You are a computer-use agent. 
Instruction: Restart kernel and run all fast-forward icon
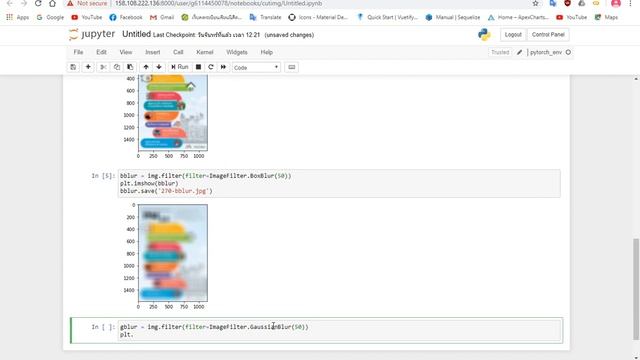click(x=223, y=67)
